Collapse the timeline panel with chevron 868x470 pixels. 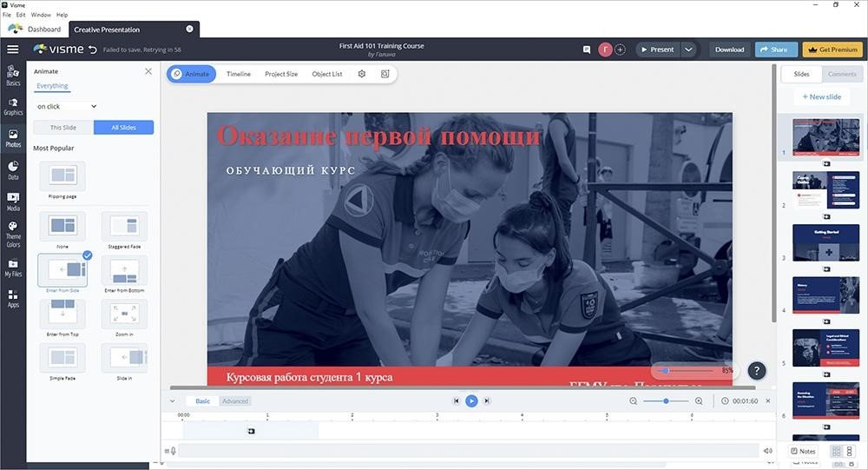pyautogui.click(x=172, y=401)
